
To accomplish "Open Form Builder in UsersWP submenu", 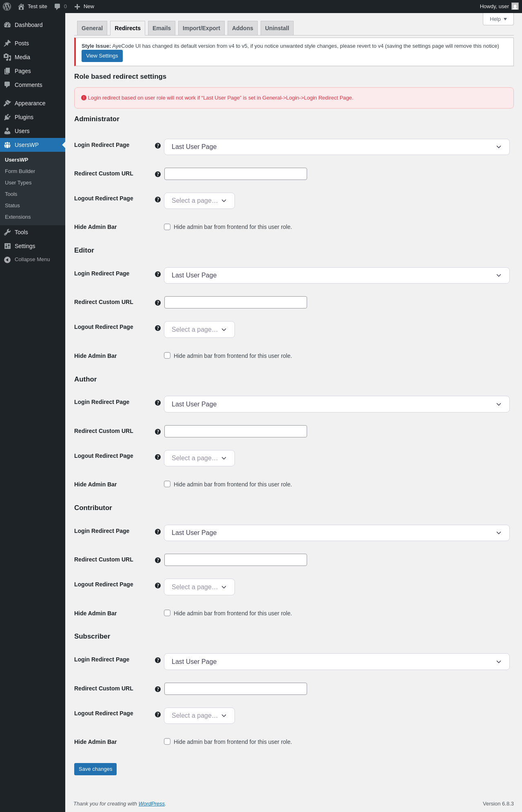I will [x=20, y=171].
